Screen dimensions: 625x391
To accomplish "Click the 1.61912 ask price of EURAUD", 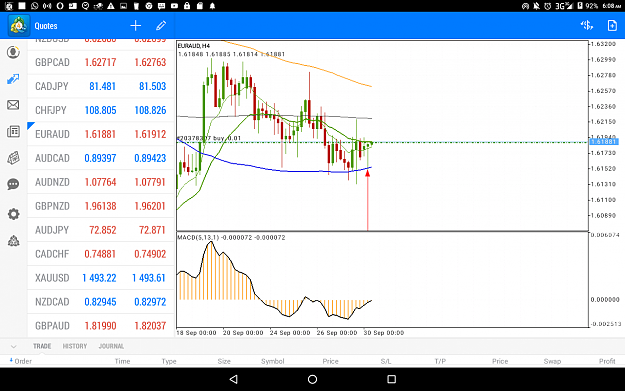I will click(x=150, y=134).
